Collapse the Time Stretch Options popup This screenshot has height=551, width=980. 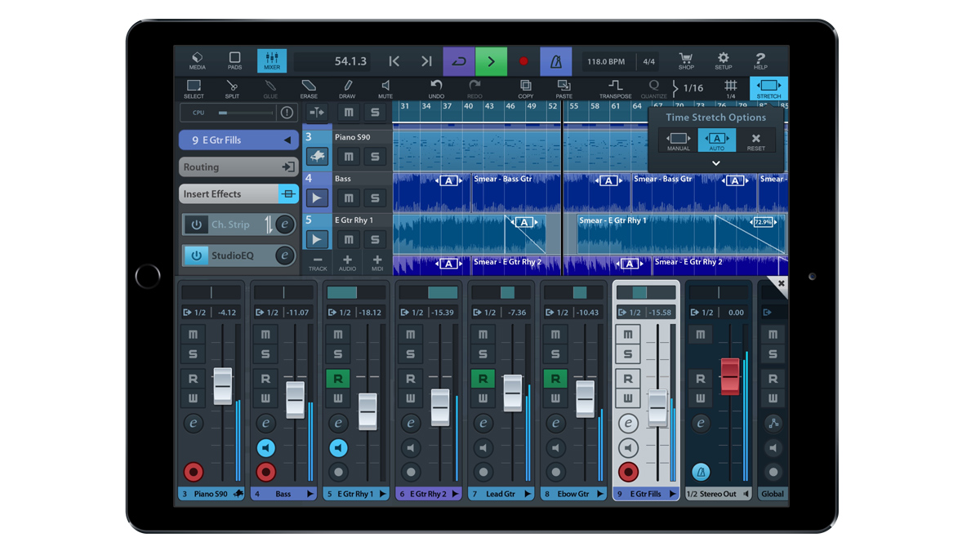tap(716, 162)
